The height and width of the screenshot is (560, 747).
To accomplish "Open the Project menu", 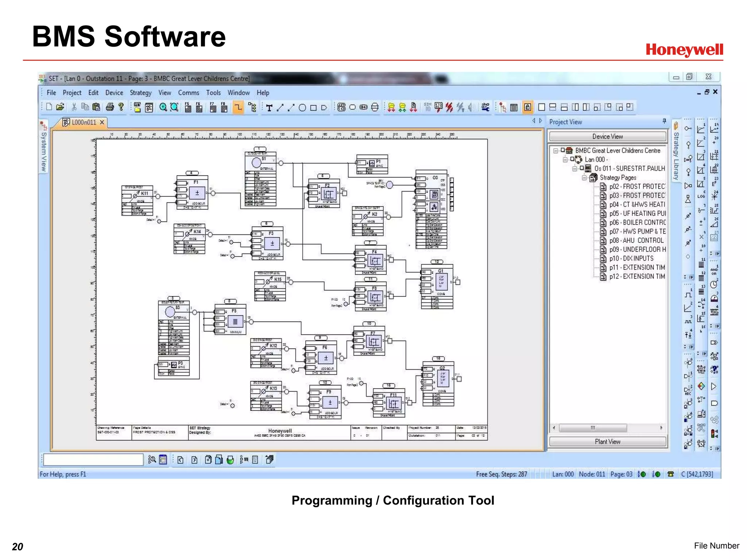I will (72, 93).
